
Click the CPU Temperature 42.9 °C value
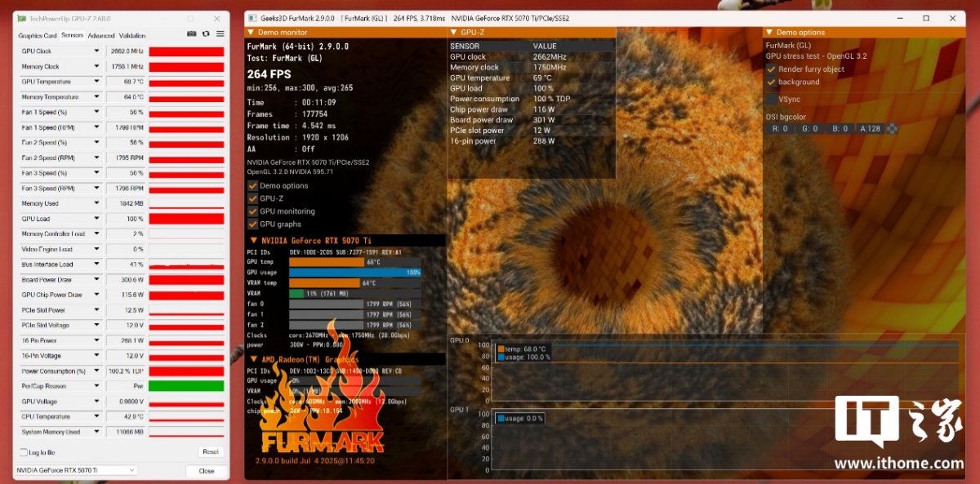[125, 416]
